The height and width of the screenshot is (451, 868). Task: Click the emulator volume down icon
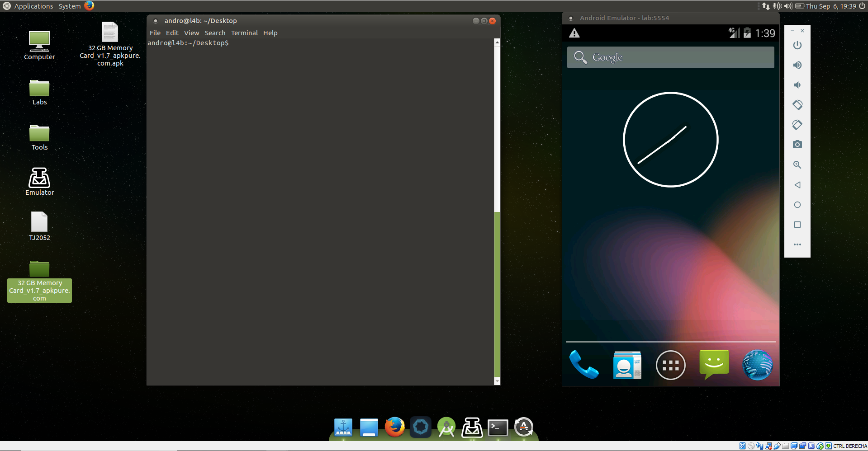[x=797, y=85]
